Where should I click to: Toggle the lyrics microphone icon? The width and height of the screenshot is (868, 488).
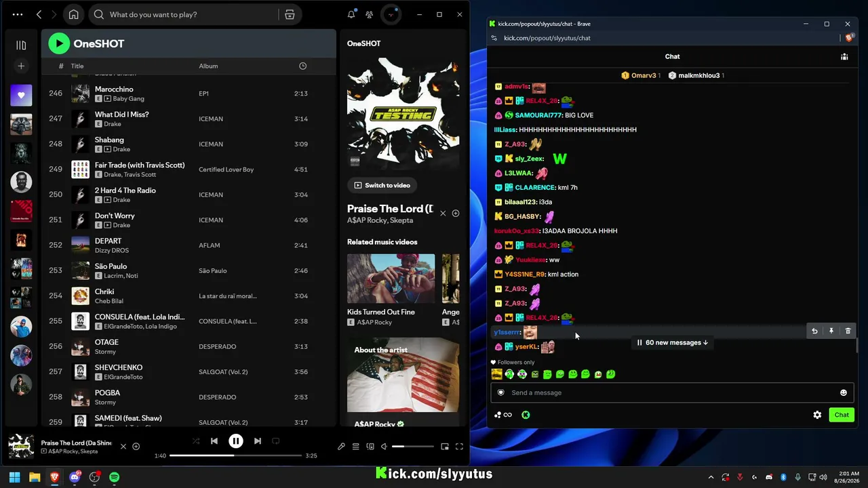pos(341,447)
